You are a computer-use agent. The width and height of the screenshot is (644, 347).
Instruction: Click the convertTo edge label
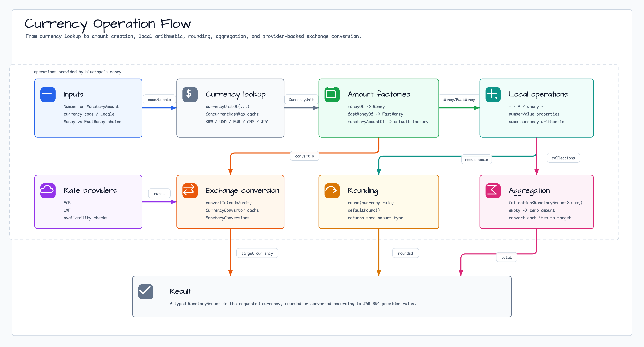point(304,156)
